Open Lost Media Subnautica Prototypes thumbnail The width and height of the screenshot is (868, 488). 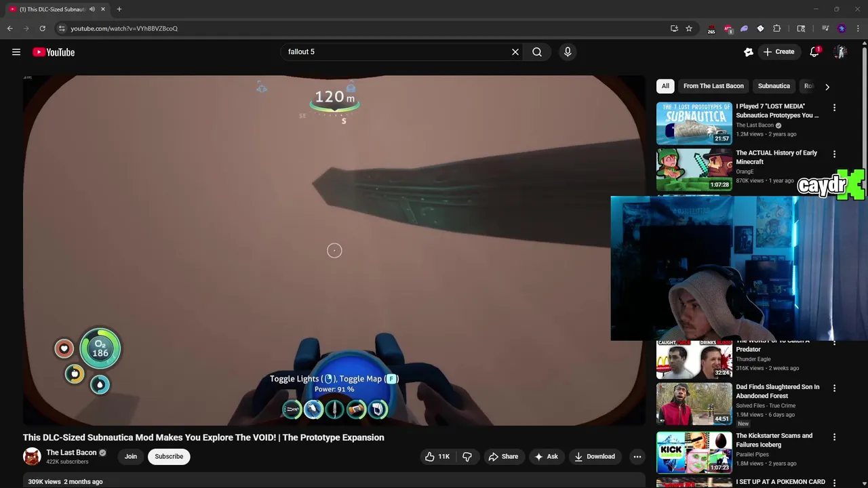click(x=694, y=123)
